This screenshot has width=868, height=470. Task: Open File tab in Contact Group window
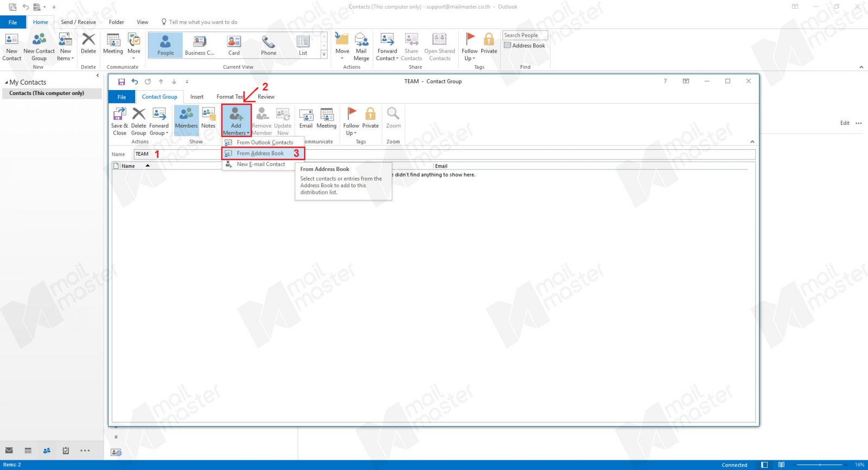[122, 97]
